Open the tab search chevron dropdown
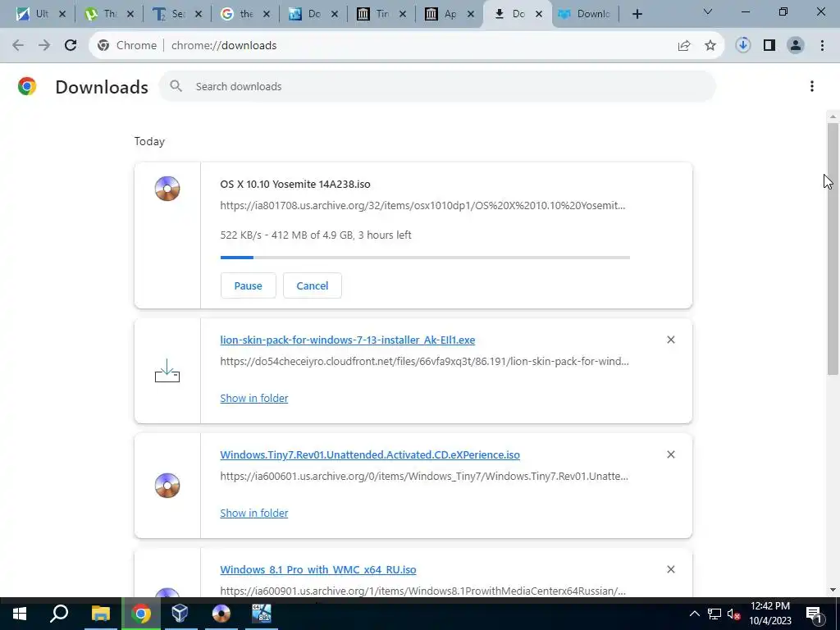The image size is (840, 630). pos(708,11)
